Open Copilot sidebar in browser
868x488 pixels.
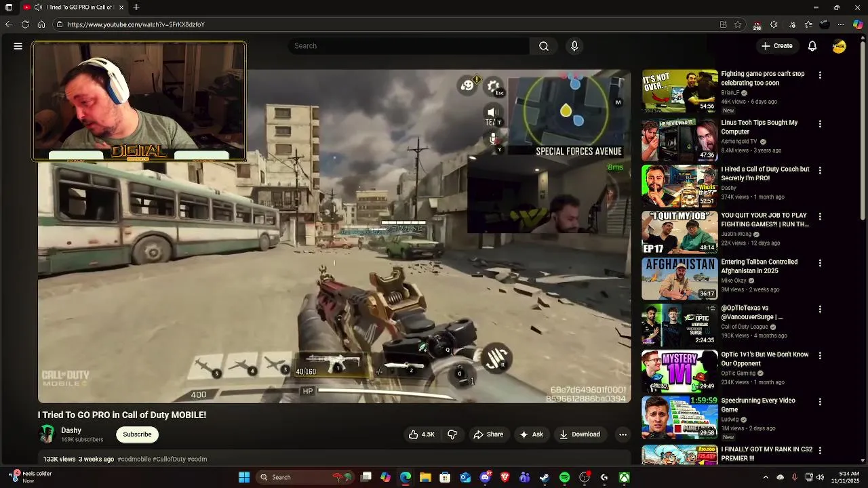(858, 24)
